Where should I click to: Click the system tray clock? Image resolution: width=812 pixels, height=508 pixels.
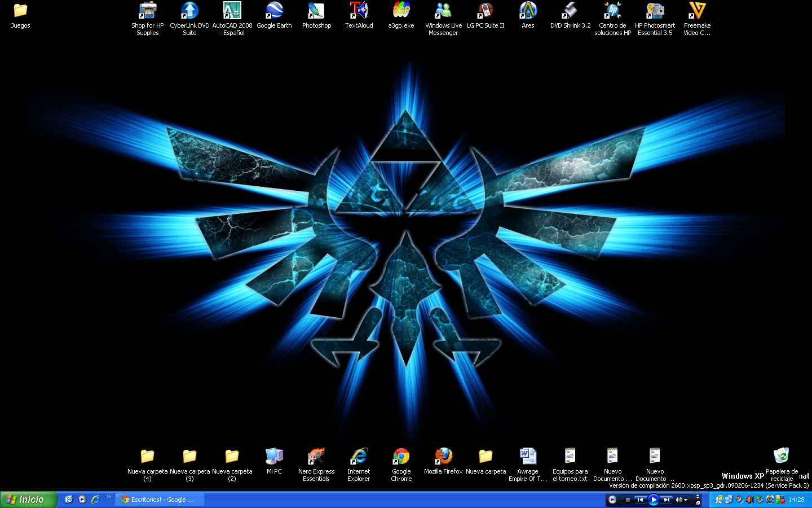(x=796, y=500)
